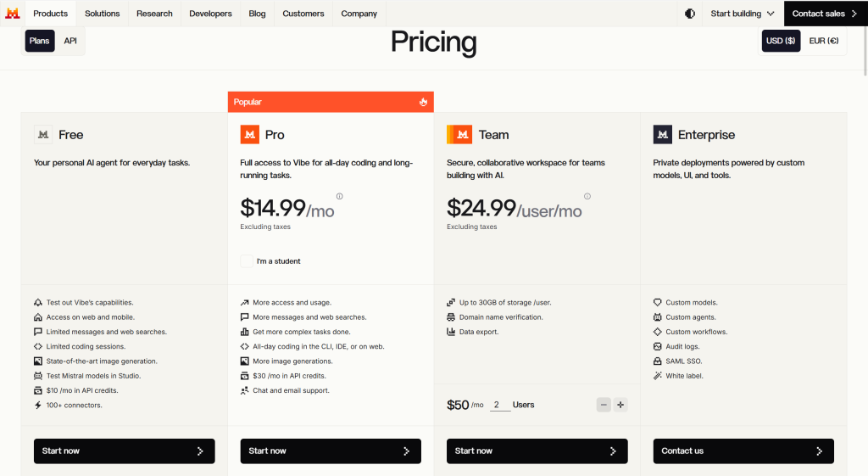Click home icon beside Access on web and mobile
This screenshot has width=868, height=476.
coord(37,317)
